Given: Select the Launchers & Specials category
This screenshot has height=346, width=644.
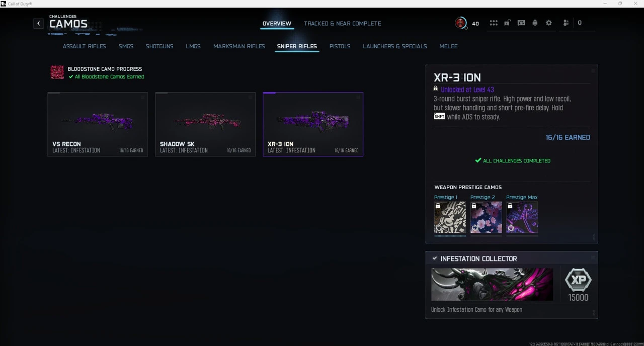Looking at the screenshot, I should 395,46.
